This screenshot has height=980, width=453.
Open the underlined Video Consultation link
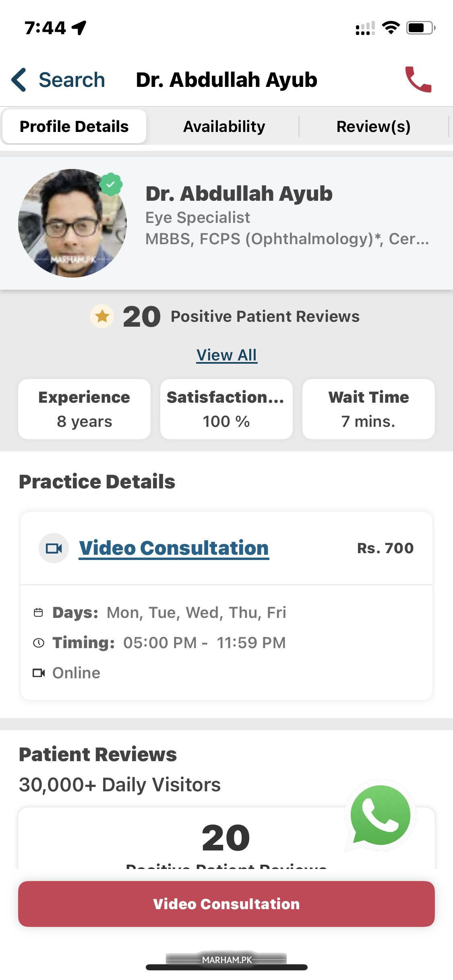coord(174,548)
